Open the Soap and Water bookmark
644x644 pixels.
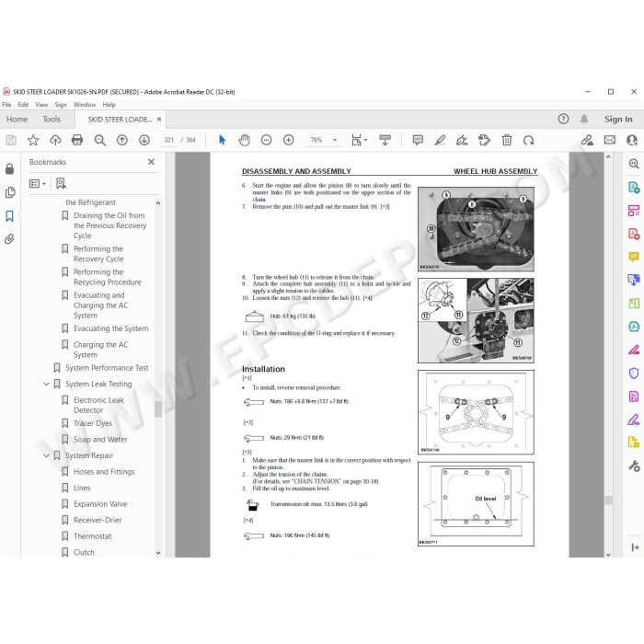click(x=100, y=440)
